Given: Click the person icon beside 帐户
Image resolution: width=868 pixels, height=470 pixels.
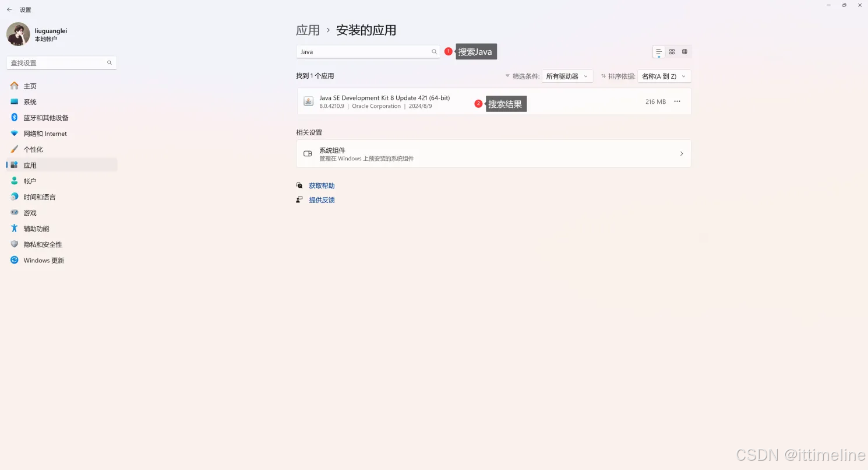Looking at the screenshot, I should click(x=15, y=181).
